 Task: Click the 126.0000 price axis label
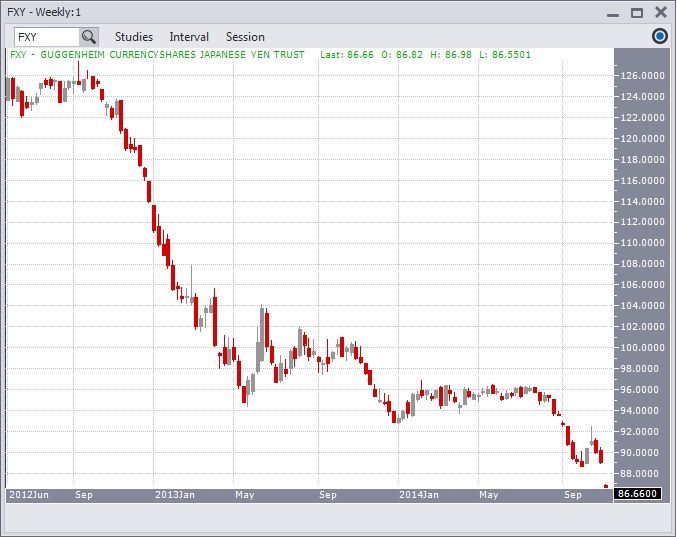tap(642, 76)
